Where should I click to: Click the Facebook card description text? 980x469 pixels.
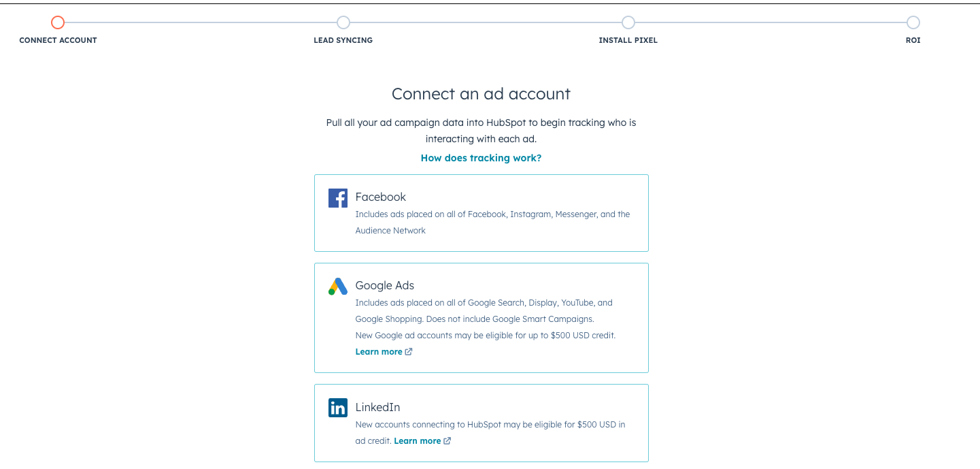(492, 222)
